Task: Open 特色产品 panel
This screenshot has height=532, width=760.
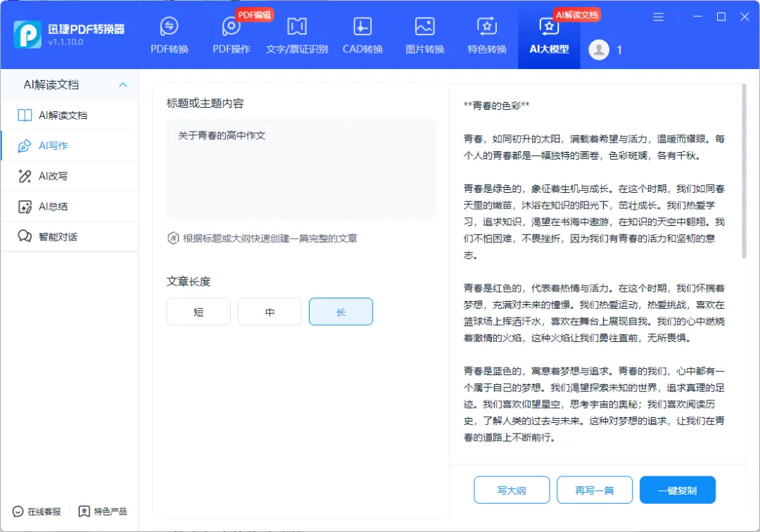Action: tap(103, 512)
